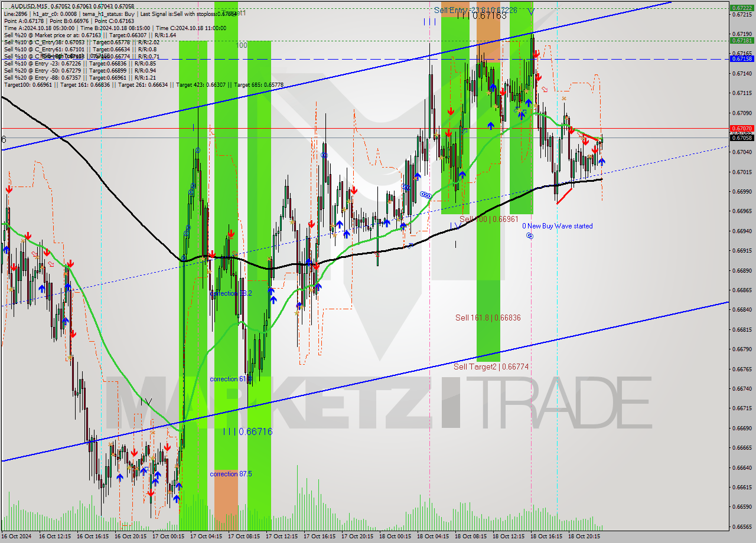Select the 'I I I 0.67163' wave label

tap(481, 16)
